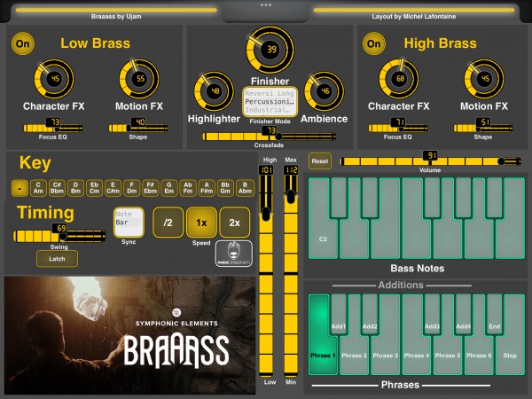Set speed to 2x
This screenshot has width=532, height=399.
point(235,223)
